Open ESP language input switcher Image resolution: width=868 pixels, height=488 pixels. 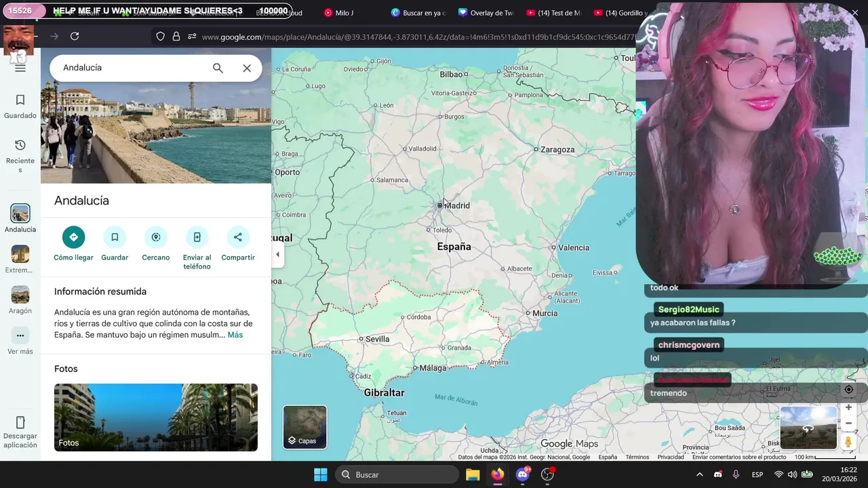pos(757,474)
